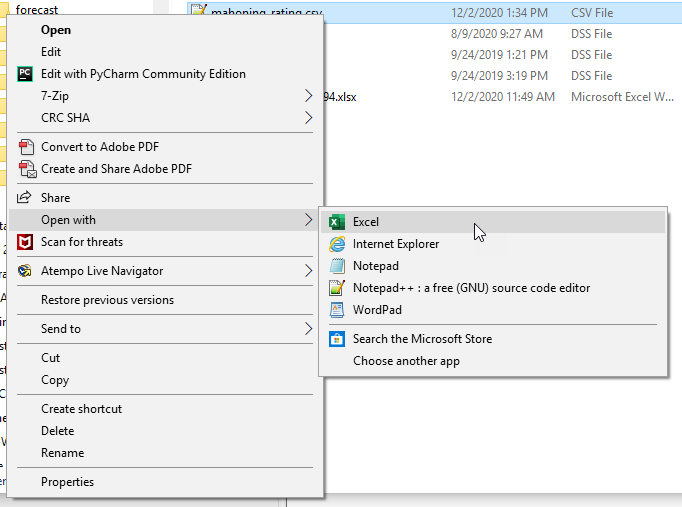Open the file with Internet Explorer

(x=493, y=244)
